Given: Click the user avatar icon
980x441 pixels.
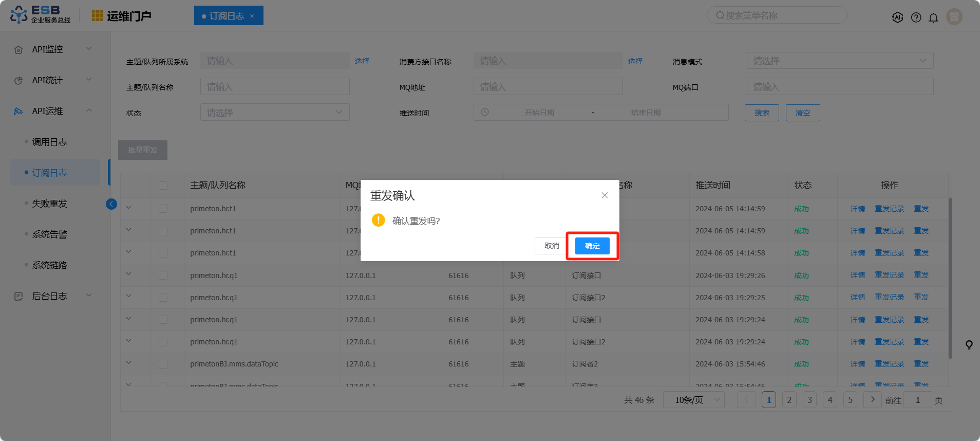Looking at the screenshot, I should [954, 17].
